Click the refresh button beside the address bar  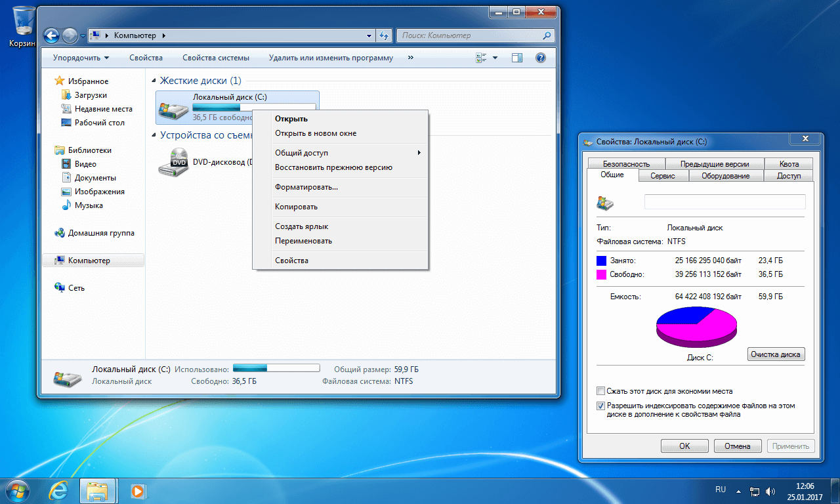pyautogui.click(x=385, y=35)
